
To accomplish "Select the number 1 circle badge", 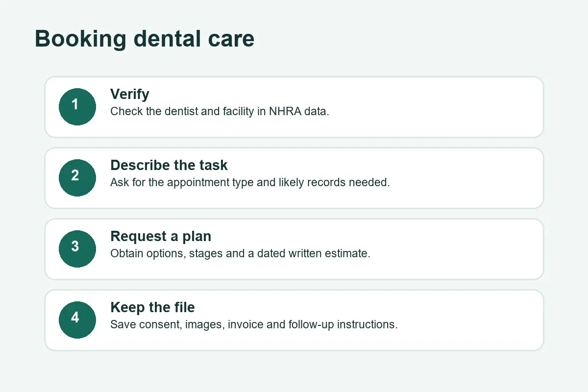I will pos(77,107).
